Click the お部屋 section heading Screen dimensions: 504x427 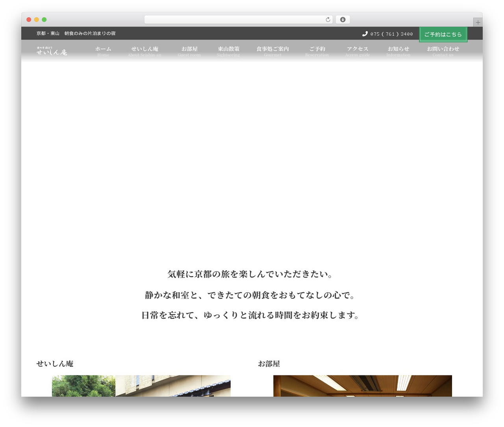coord(269,364)
